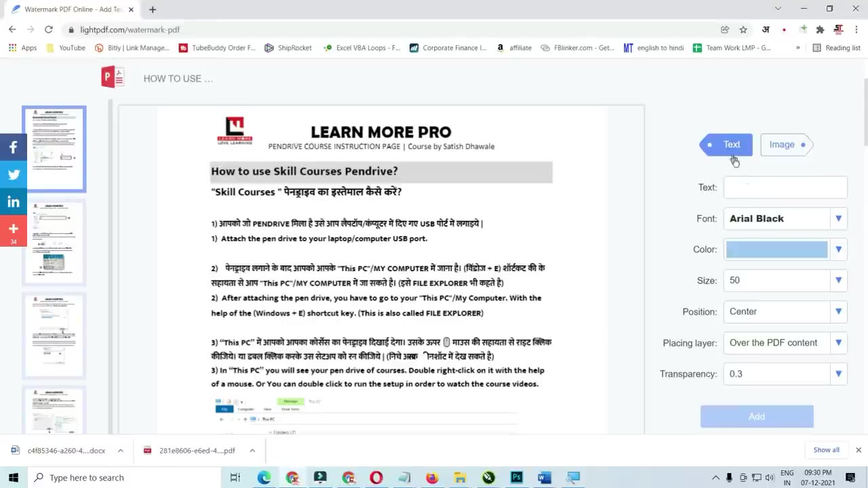Open the Windows Start menu
The width and height of the screenshot is (868, 488).
click(14, 477)
